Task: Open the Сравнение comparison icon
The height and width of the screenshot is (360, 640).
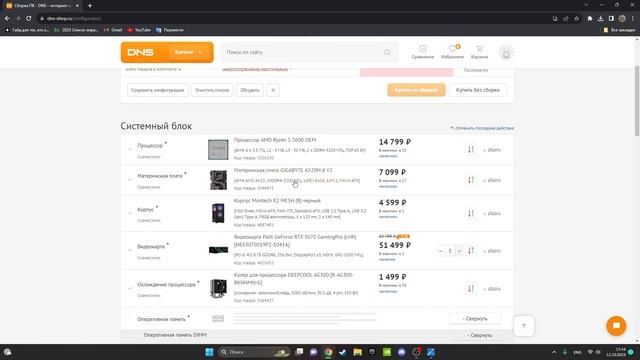Action: tap(422, 52)
